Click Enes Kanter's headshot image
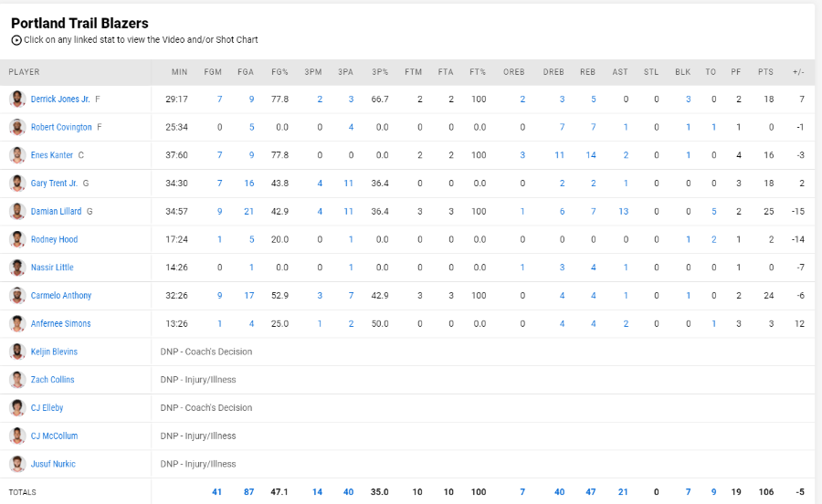 [17, 155]
